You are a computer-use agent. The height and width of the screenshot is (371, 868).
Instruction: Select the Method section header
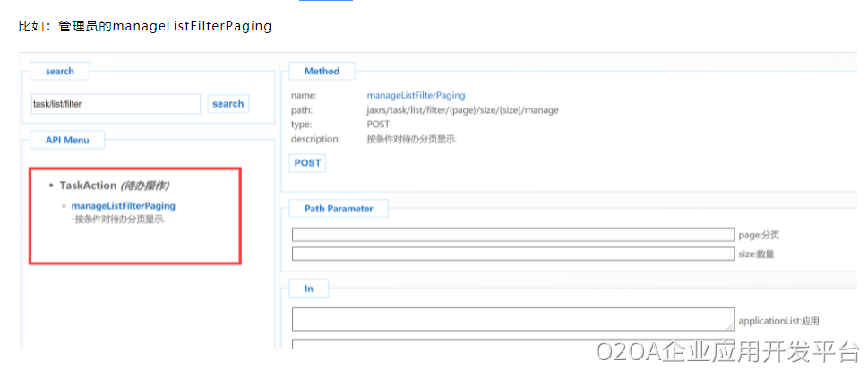[x=322, y=71]
